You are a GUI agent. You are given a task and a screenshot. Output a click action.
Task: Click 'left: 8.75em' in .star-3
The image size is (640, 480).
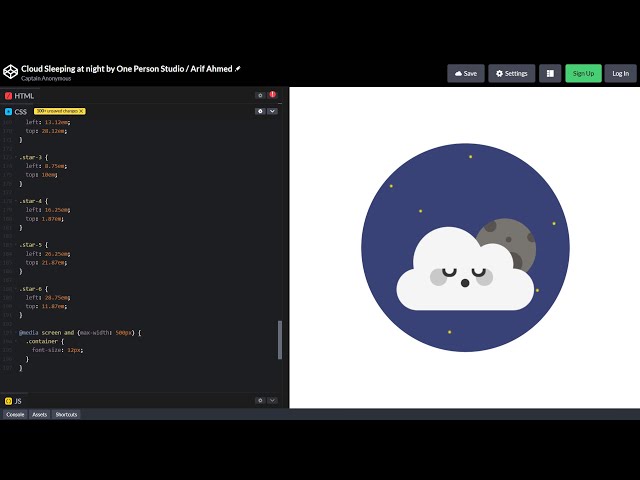(46, 166)
